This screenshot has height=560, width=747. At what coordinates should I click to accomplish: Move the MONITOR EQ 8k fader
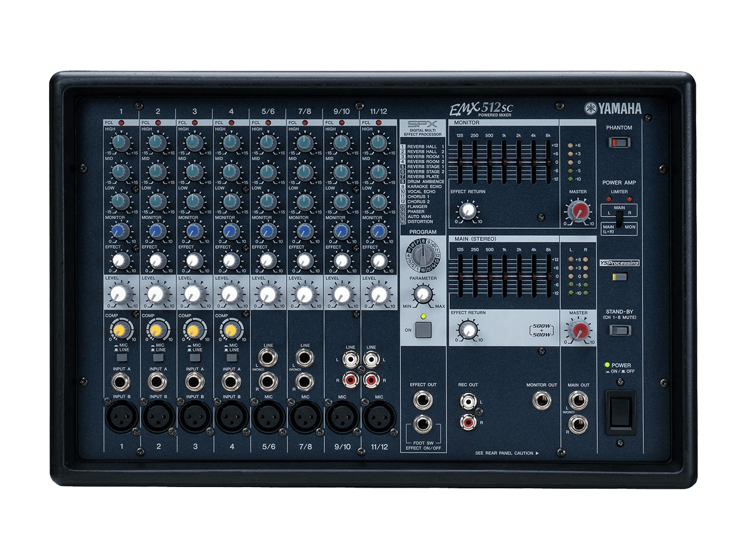pos(547,161)
